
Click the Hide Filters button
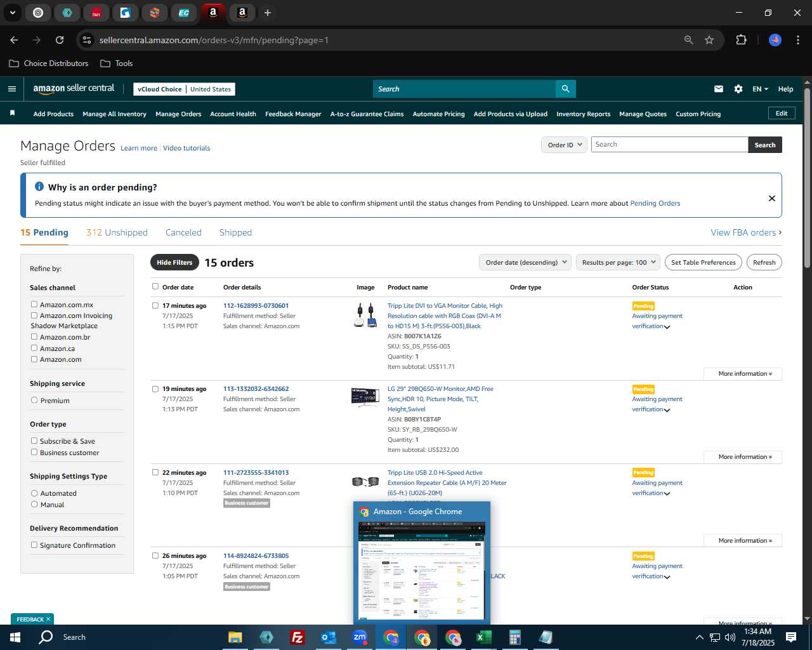click(x=174, y=262)
